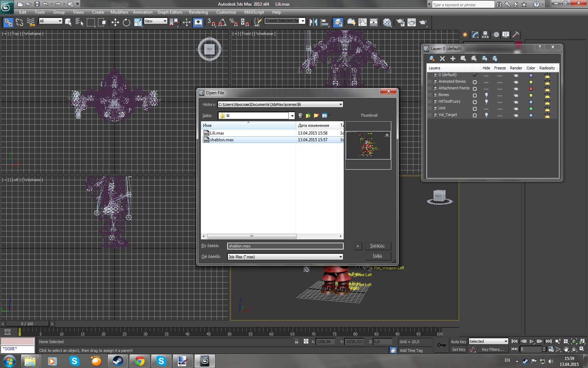Toggle the Angle Snap icon
This screenshot has height=368, width=588.
point(222,22)
